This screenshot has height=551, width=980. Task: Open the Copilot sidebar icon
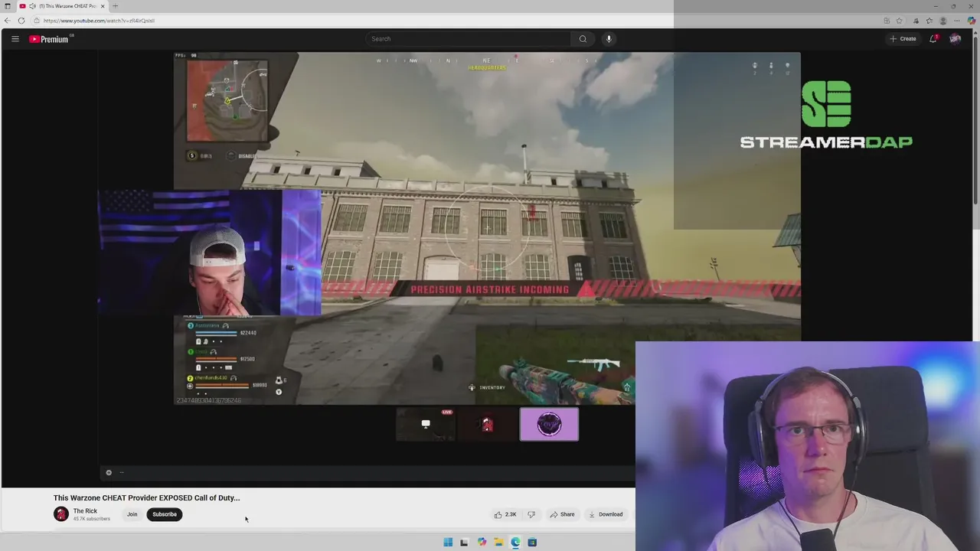[x=972, y=21]
